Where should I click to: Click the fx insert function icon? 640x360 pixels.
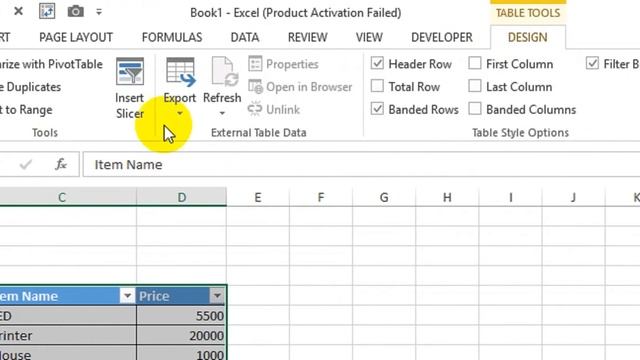coord(61,164)
